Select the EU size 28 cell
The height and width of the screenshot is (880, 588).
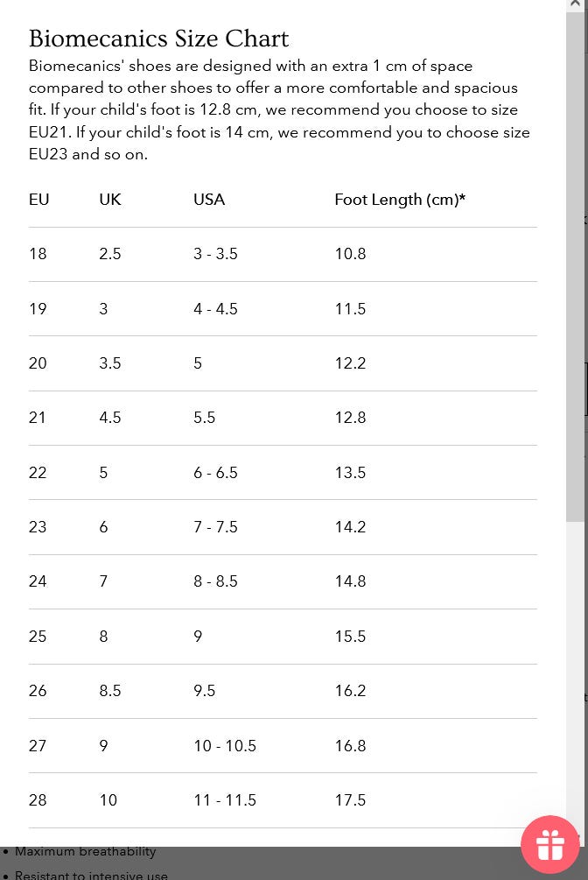coord(38,800)
